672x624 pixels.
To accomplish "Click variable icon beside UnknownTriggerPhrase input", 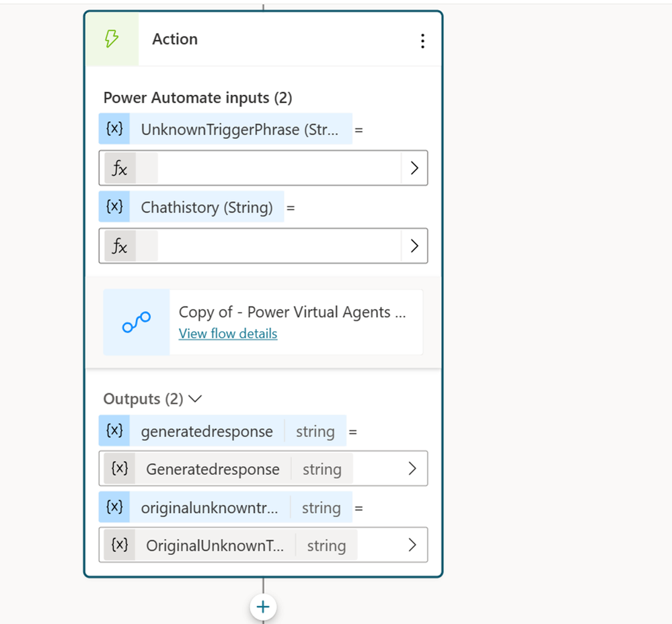I will click(x=114, y=129).
